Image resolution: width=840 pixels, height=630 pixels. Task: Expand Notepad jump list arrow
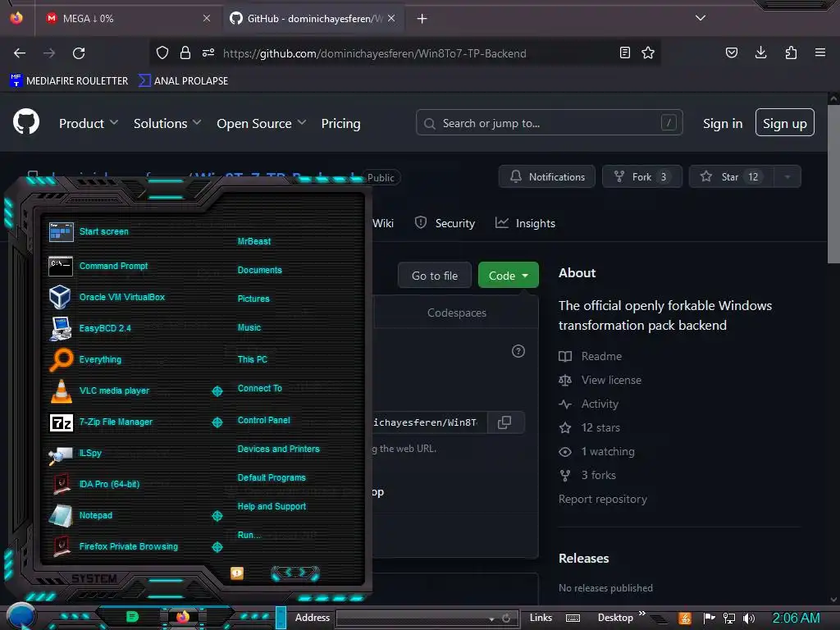point(217,516)
